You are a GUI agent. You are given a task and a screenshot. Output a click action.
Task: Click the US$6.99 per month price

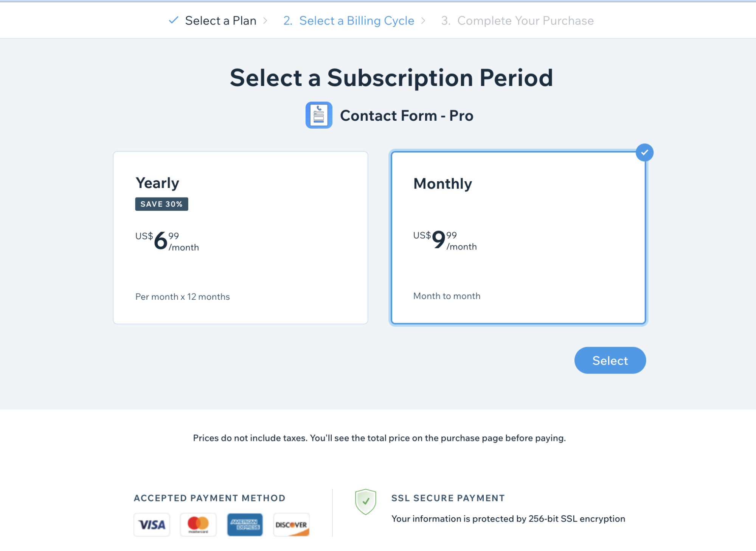click(x=167, y=241)
